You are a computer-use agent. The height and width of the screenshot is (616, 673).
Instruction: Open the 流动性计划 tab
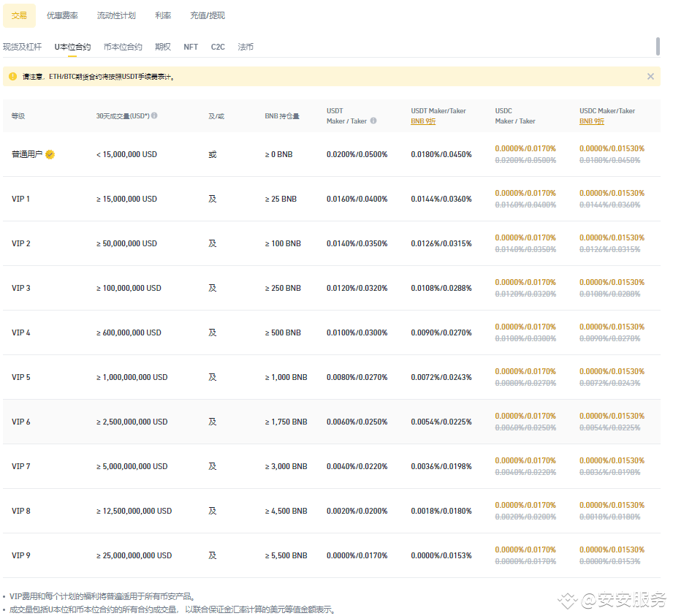(116, 15)
